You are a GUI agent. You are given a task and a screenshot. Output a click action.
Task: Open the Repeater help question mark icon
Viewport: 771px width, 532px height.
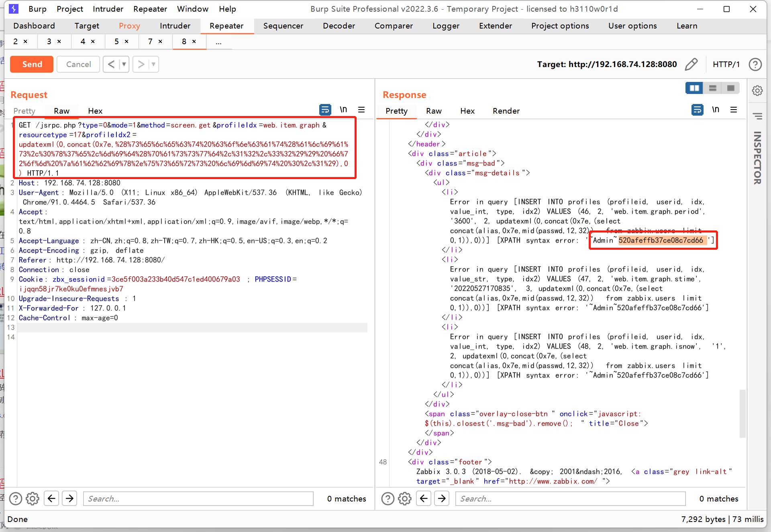(x=755, y=64)
